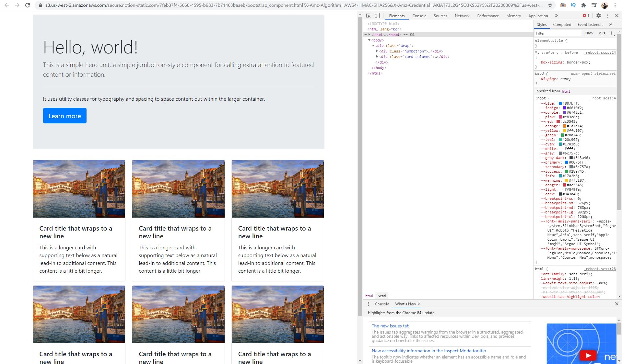
Task: Switch to the Elements tab
Action: [397, 16]
